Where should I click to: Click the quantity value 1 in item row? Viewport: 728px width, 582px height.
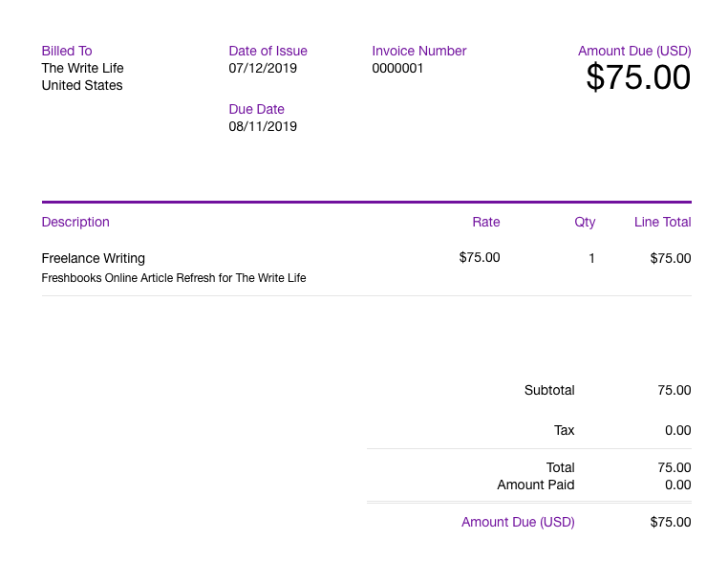591,258
